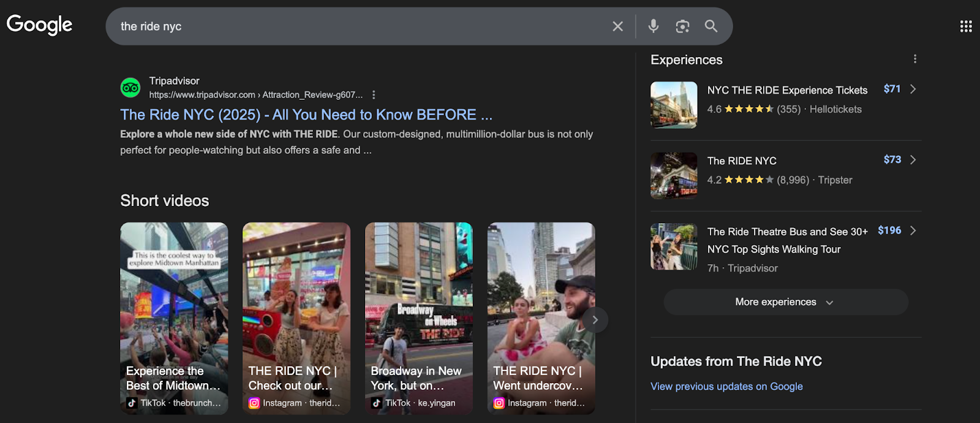Viewport: 980px width, 423px height.
Task: Expand the $73 Tripster listing chevron
Action: [x=913, y=159]
